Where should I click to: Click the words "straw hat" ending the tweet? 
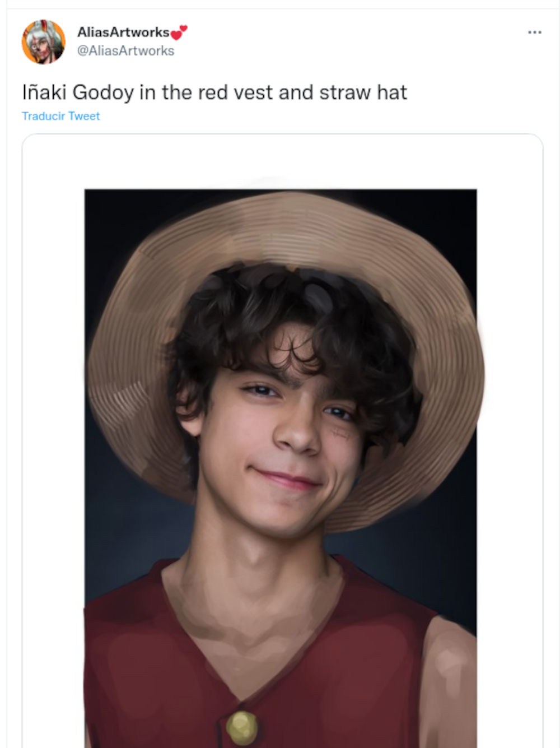[x=363, y=92]
